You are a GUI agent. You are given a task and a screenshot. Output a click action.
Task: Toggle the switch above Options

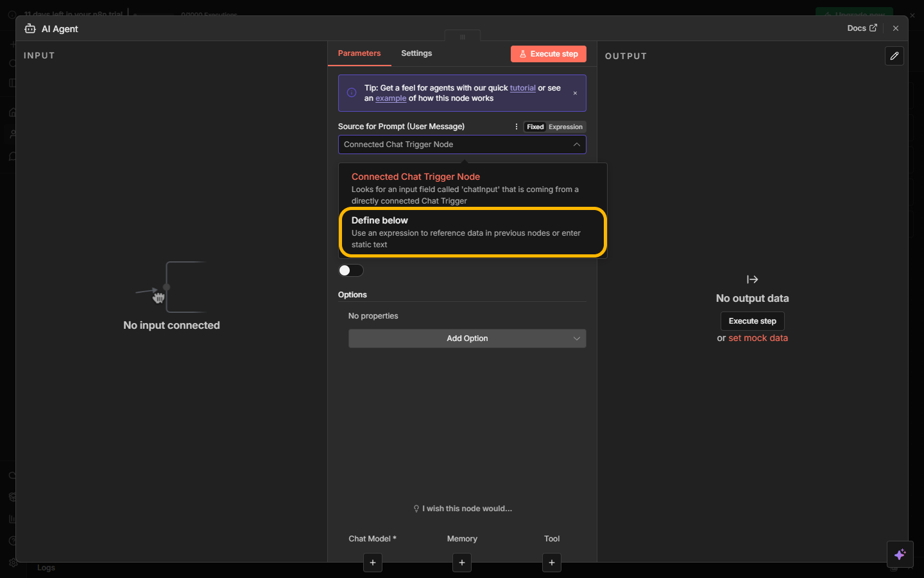tap(351, 270)
